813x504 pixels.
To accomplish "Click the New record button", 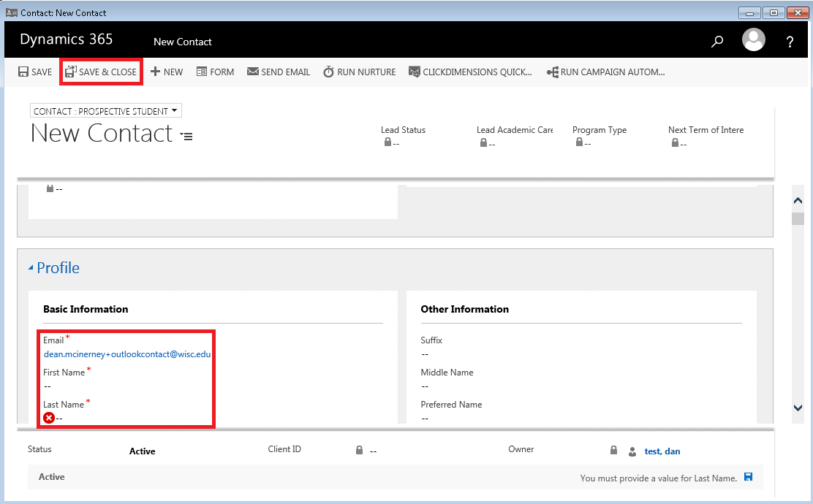I will click(x=167, y=72).
